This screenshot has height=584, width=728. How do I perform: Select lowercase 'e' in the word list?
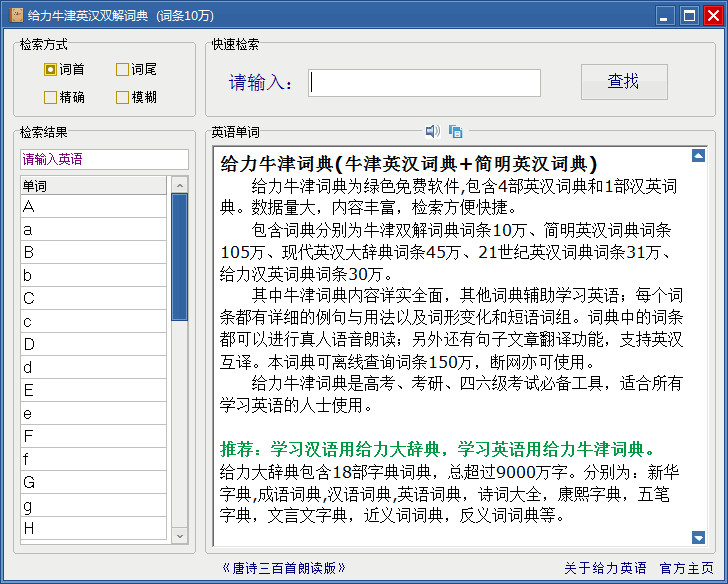pos(93,413)
